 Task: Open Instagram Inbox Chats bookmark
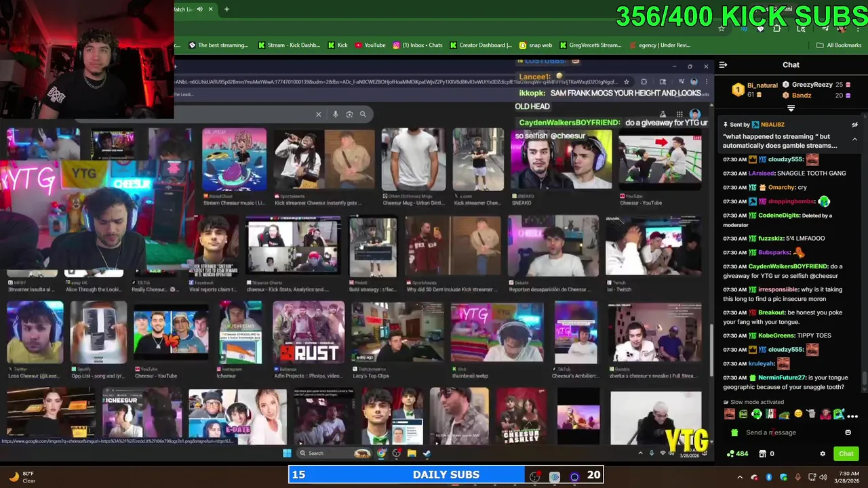tap(418, 45)
